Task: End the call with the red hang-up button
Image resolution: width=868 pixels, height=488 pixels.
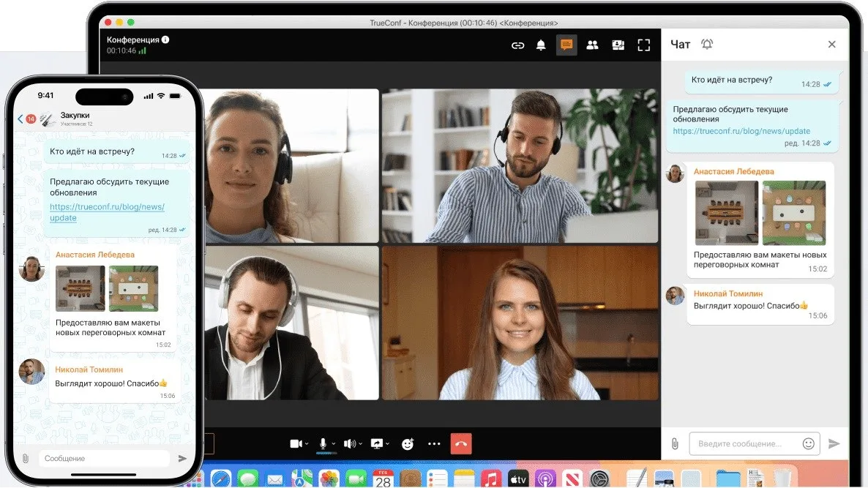Action: (x=461, y=444)
